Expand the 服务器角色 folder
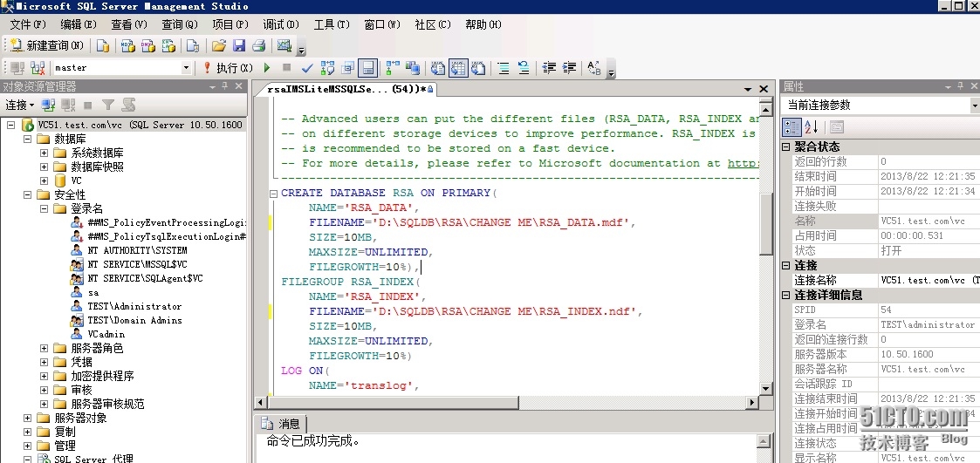The image size is (980, 463). [x=44, y=348]
